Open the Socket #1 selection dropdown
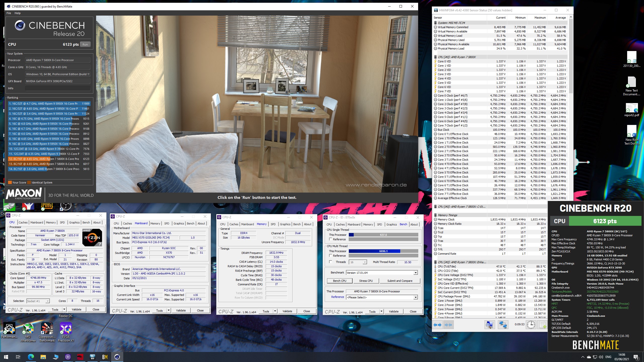 tap(38, 301)
